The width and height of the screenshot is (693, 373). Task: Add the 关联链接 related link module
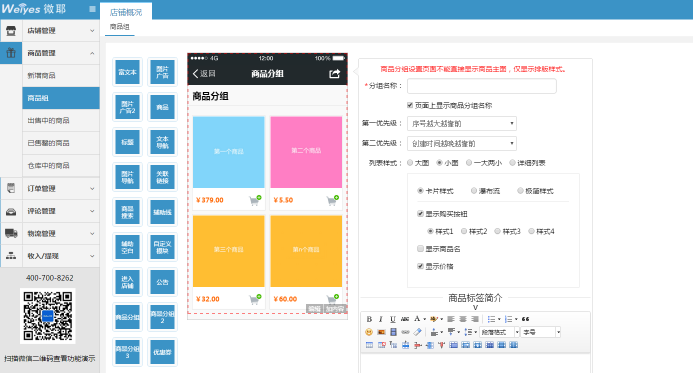(162, 177)
